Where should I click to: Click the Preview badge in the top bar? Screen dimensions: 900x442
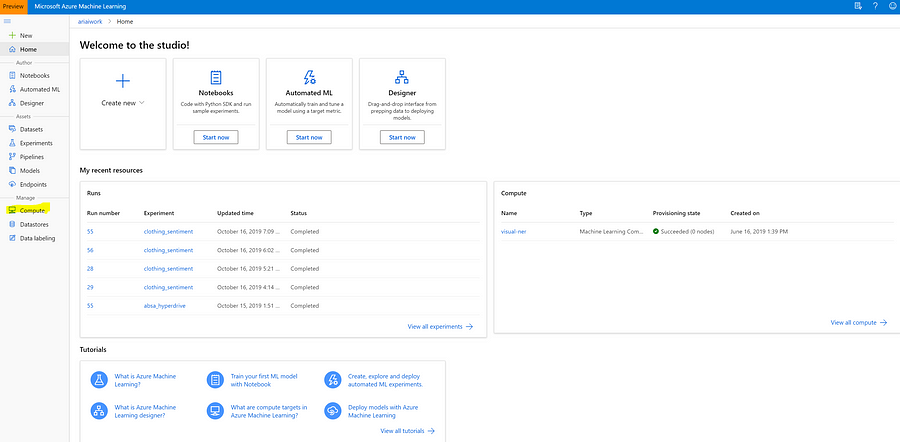(14, 6)
